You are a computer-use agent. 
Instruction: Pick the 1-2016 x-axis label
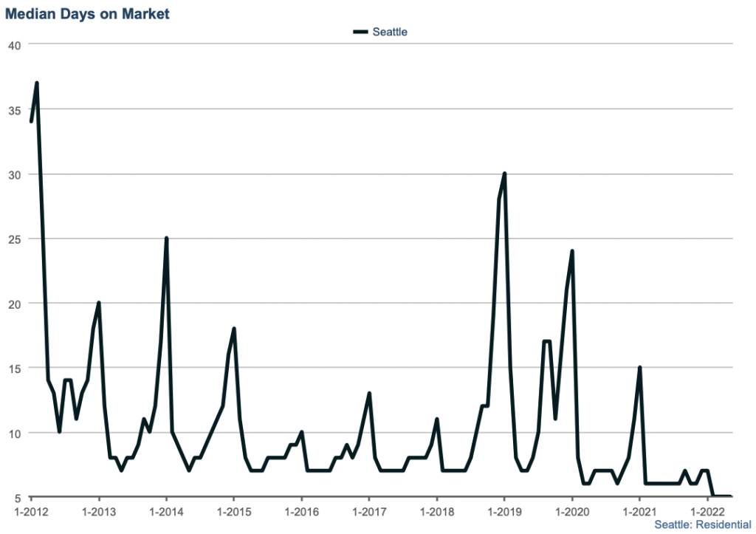click(x=301, y=511)
